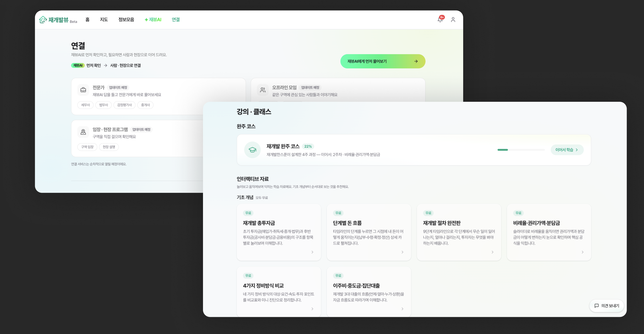
Task: Click the 4가지 정비방식 비교 card title
Action: (x=263, y=286)
